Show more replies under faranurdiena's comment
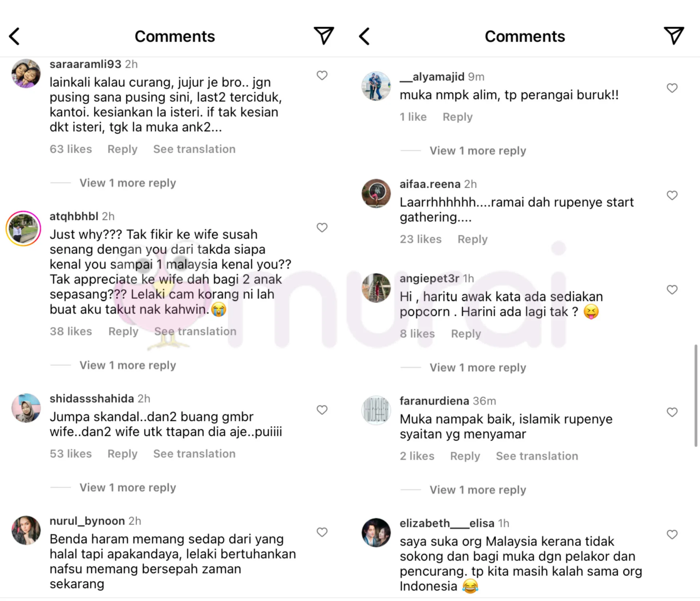 click(x=478, y=490)
